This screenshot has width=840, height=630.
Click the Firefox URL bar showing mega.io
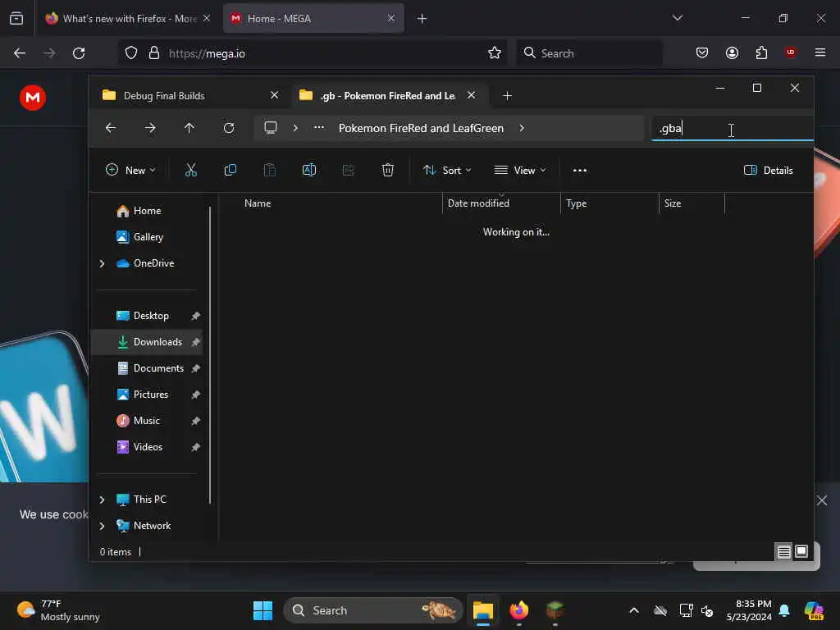click(313, 53)
